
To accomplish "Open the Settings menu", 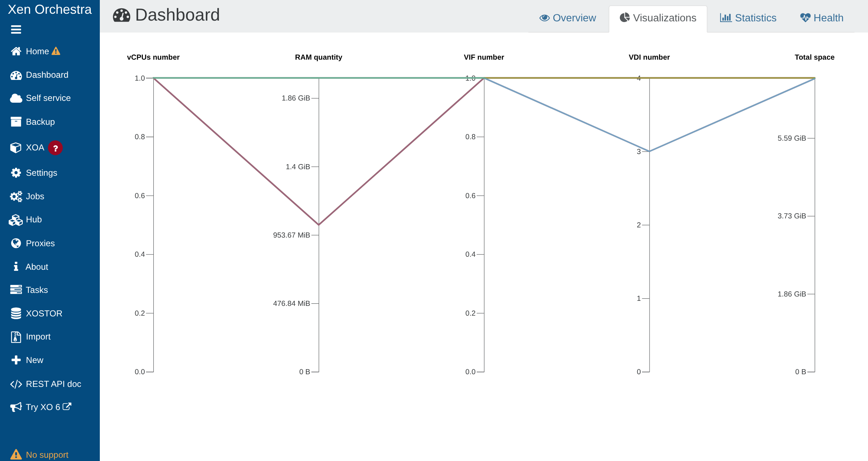I will click(41, 173).
